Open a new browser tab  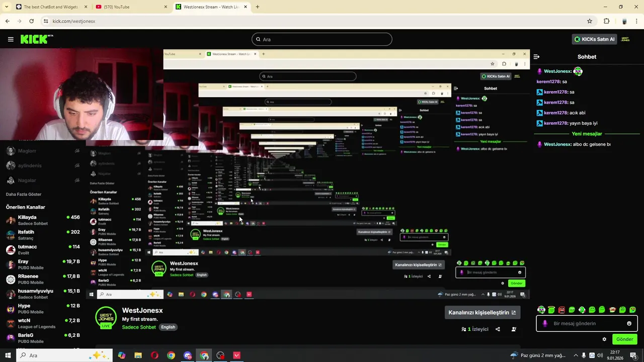[258, 7]
